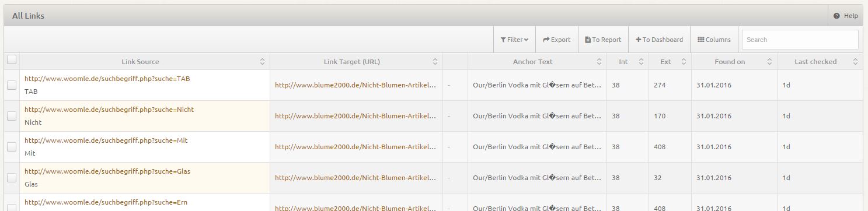Check the row for suche=TAB link
The image size is (868, 211).
12,85
